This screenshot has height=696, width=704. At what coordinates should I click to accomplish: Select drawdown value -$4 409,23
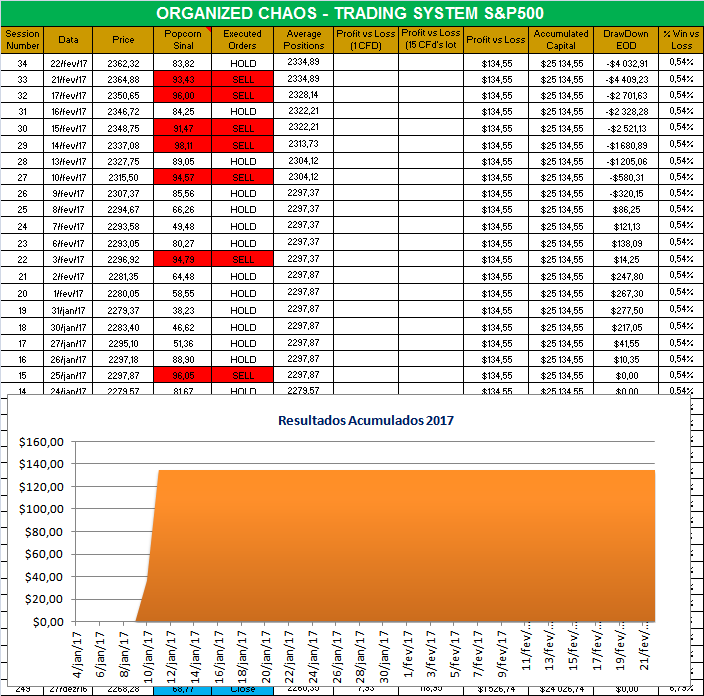point(626,79)
